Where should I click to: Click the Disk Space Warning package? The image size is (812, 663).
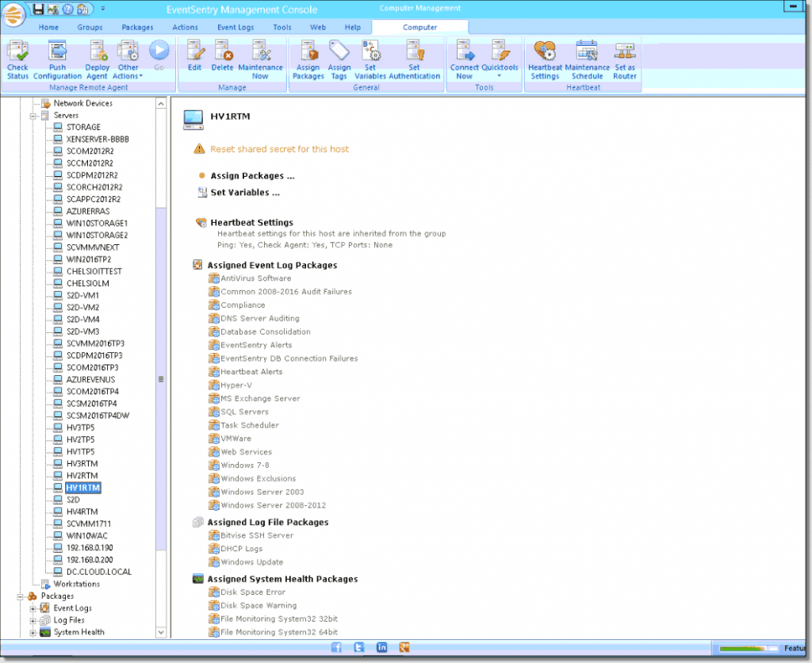tap(259, 606)
